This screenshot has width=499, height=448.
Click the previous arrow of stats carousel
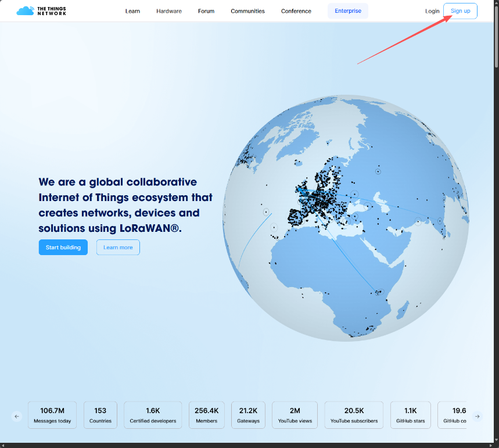[x=17, y=416]
